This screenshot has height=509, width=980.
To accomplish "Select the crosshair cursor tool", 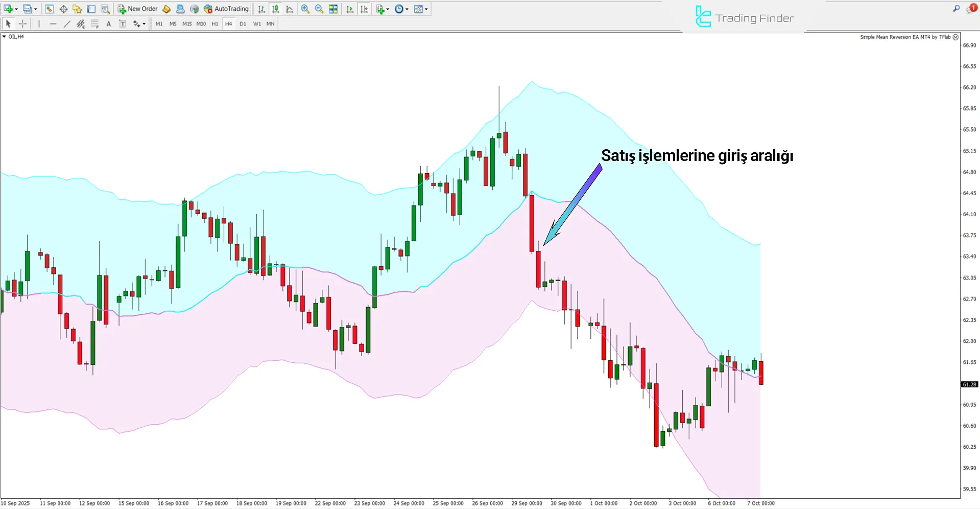I will tap(22, 24).
